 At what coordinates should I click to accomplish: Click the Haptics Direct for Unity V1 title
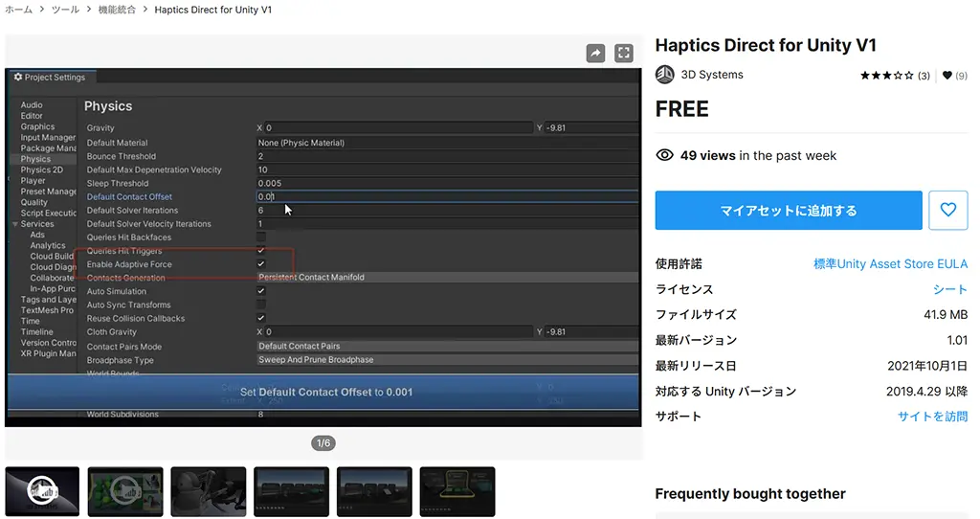[766, 45]
